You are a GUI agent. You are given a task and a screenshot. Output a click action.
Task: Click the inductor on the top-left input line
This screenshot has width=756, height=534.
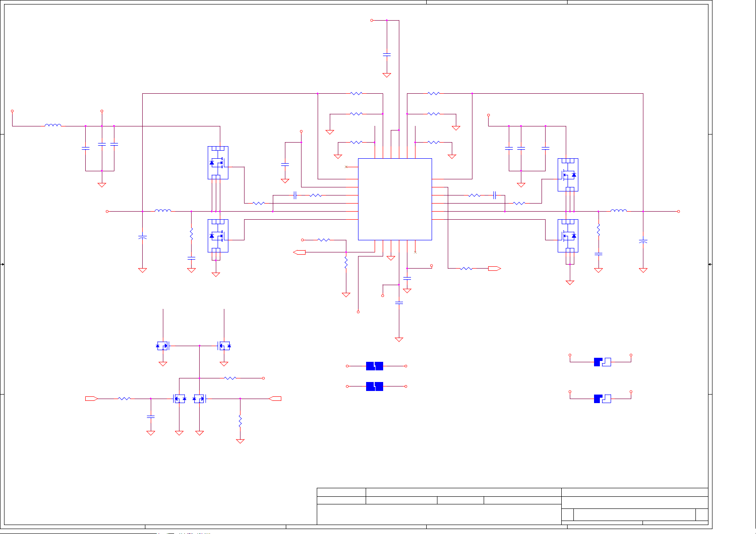pos(53,126)
